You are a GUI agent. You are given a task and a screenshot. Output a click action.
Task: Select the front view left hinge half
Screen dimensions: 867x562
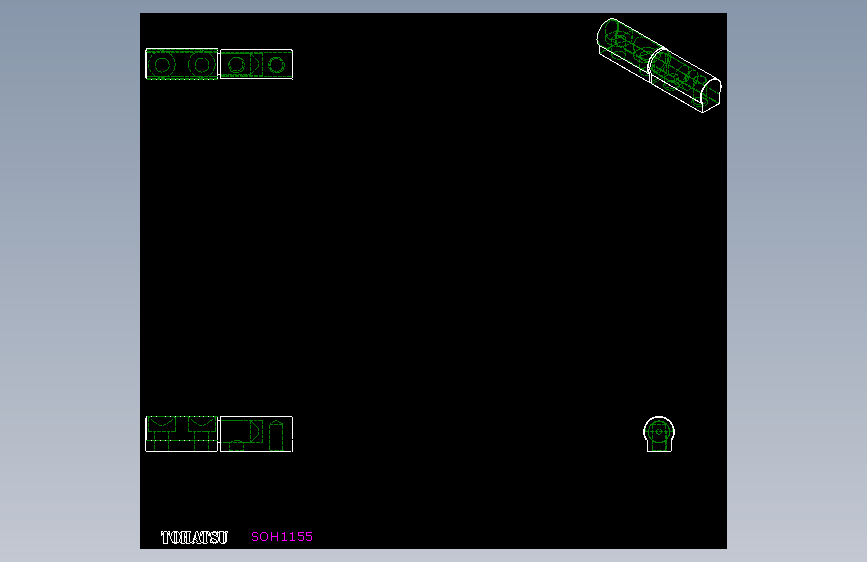click(x=182, y=434)
